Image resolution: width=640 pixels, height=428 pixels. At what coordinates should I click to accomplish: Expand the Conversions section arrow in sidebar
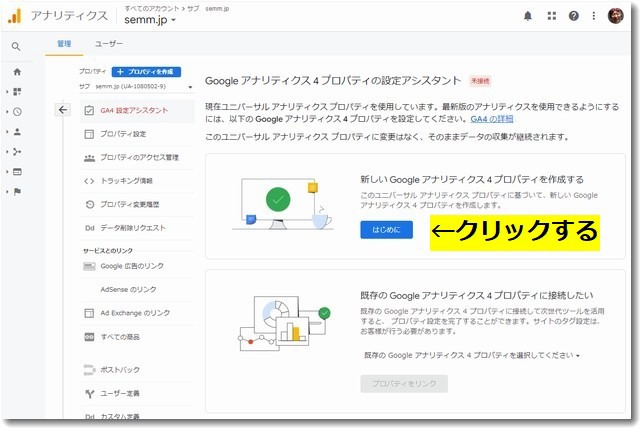(x=7, y=192)
